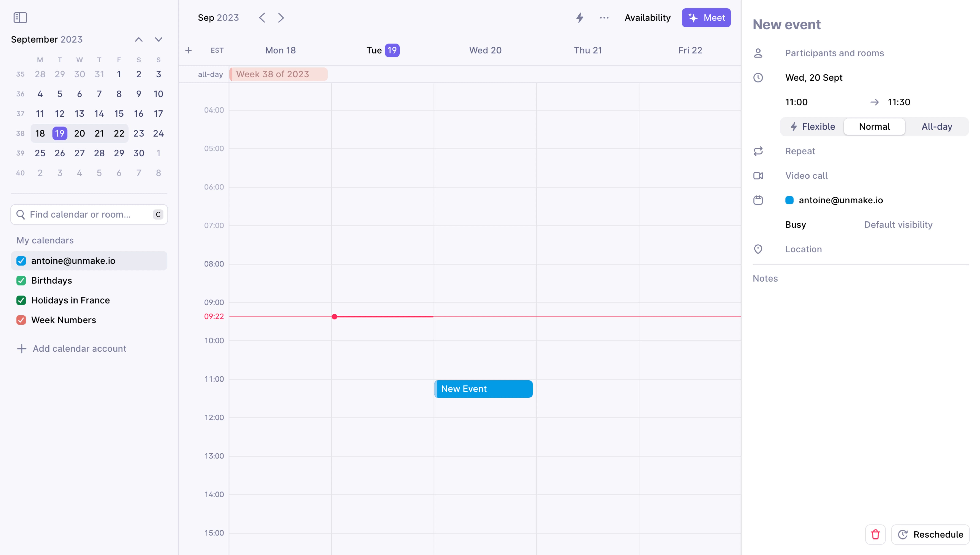
Task: Show next month in mini calendar
Action: point(158,39)
